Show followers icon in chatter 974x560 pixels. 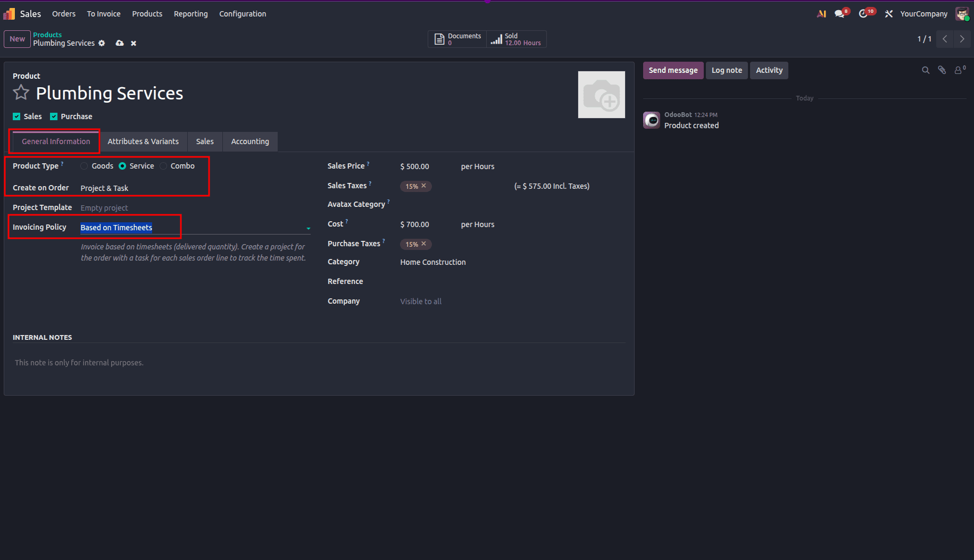tap(959, 70)
